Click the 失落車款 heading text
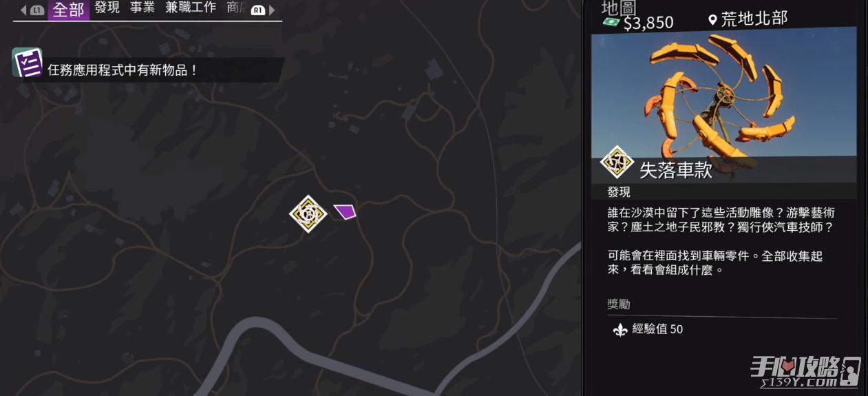 (x=676, y=170)
